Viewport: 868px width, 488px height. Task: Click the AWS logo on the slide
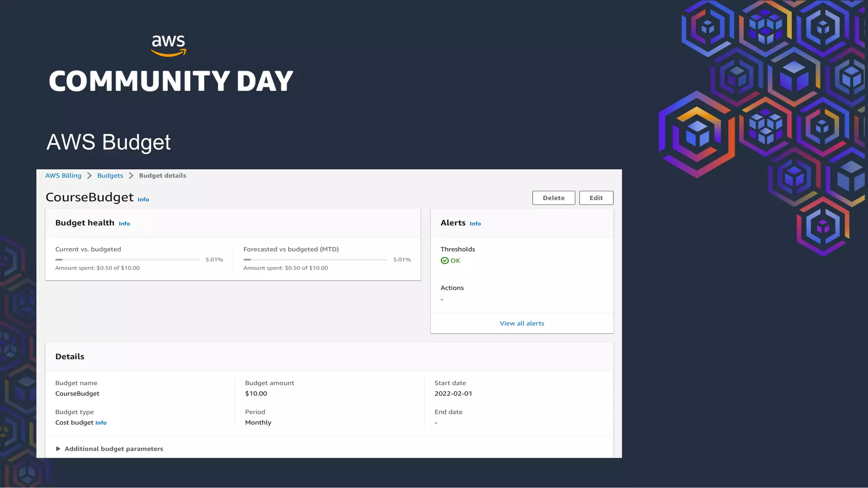click(x=169, y=46)
